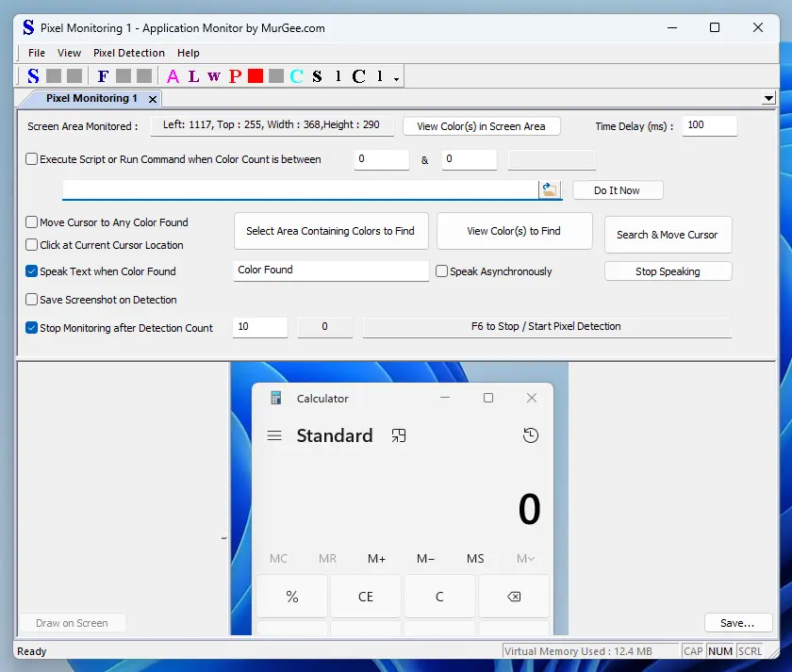
Task: Open the View menu
Action: click(69, 53)
